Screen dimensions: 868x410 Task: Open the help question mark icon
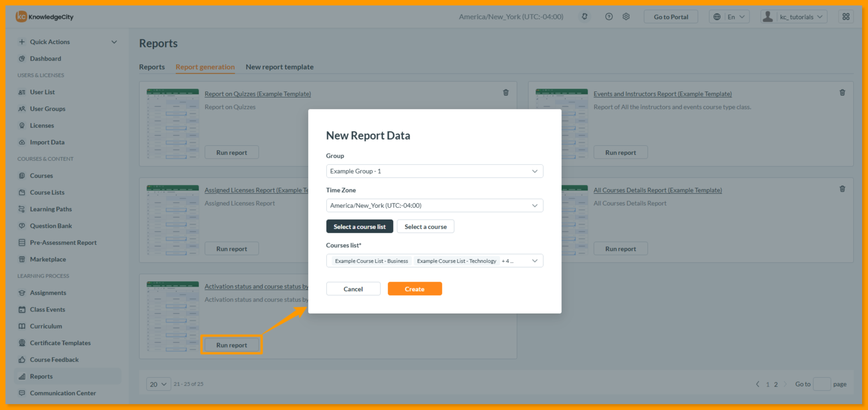click(609, 17)
